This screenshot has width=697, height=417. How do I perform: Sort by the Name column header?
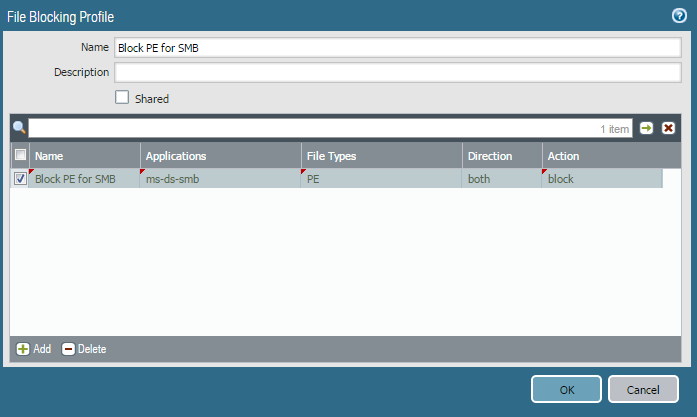[85, 156]
